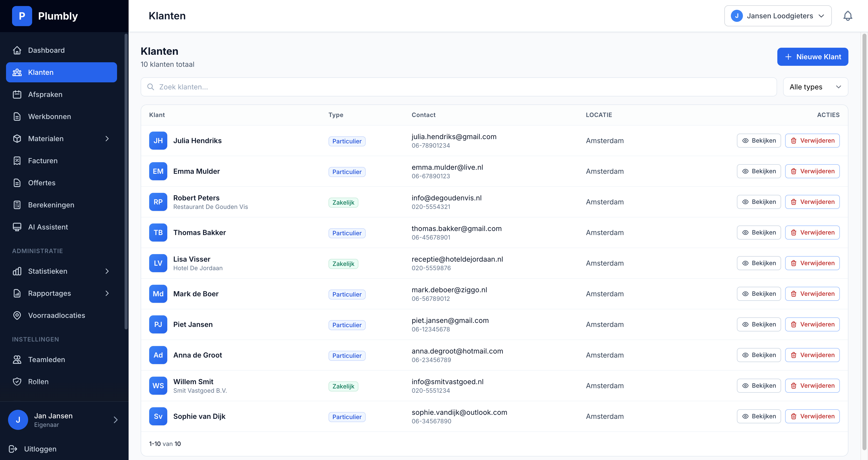Click the AI Assistent monitor icon
This screenshot has width=868, height=460.
pyautogui.click(x=17, y=227)
